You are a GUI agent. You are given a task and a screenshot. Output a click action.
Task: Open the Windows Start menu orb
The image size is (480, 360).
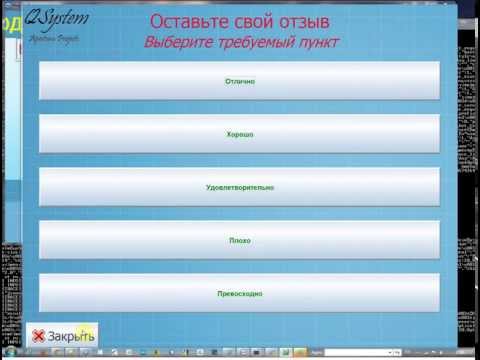point(10,352)
